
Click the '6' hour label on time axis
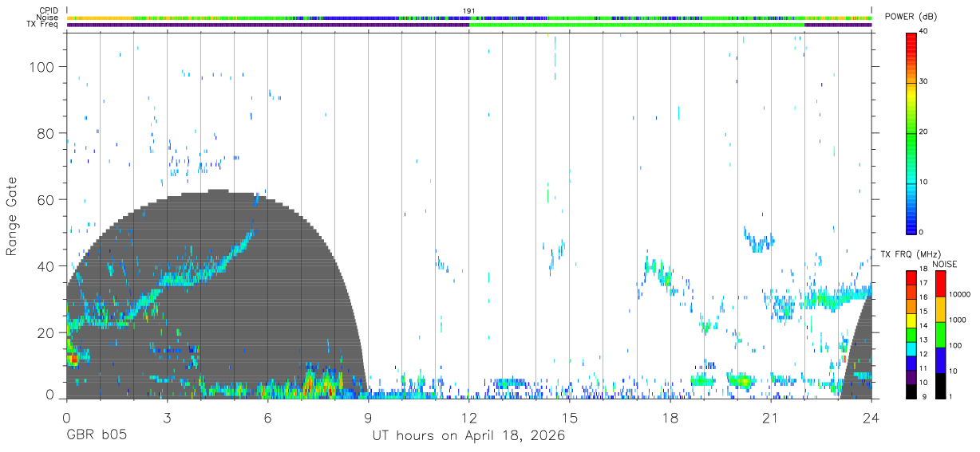[x=267, y=418]
